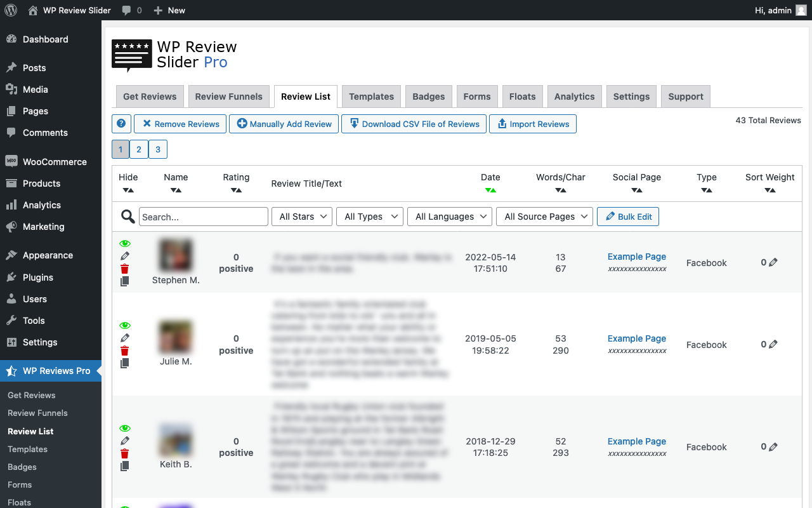This screenshot has height=508, width=812.
Task: Open WooCommerce in the sidebar menu
Action: [51, 162]
